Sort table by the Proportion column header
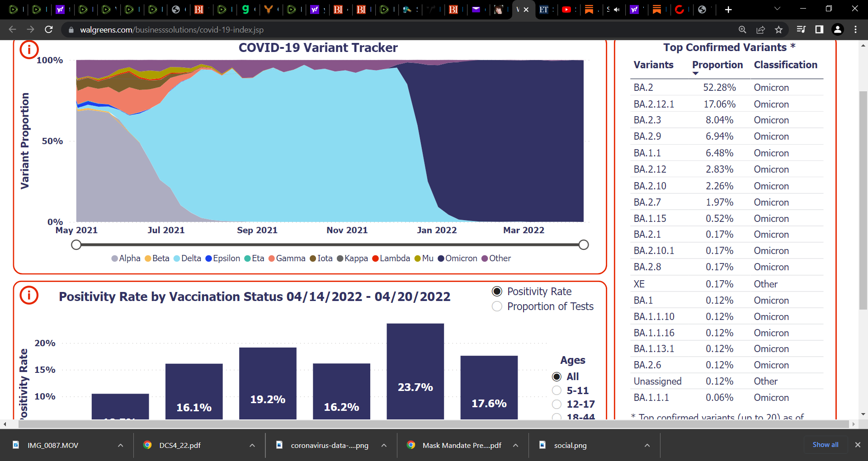The width and height of the screenshot is (868, 461). tap(717, 65)
